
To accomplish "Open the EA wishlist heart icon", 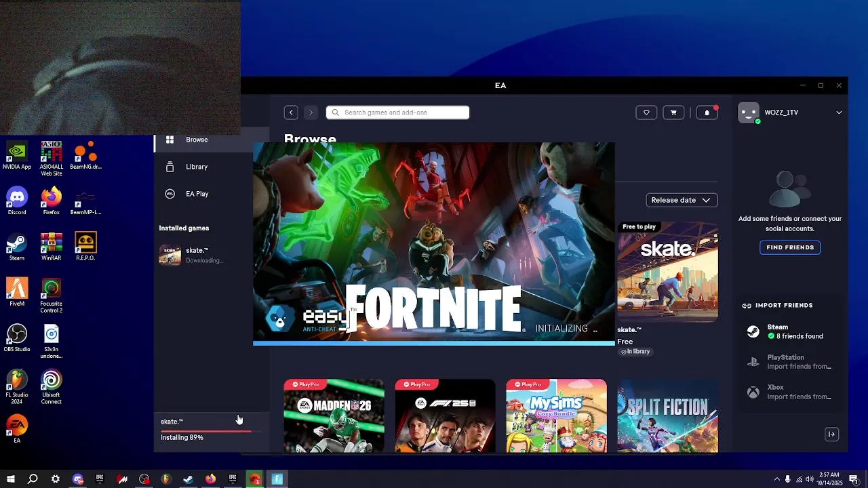I will coord(646,113).
